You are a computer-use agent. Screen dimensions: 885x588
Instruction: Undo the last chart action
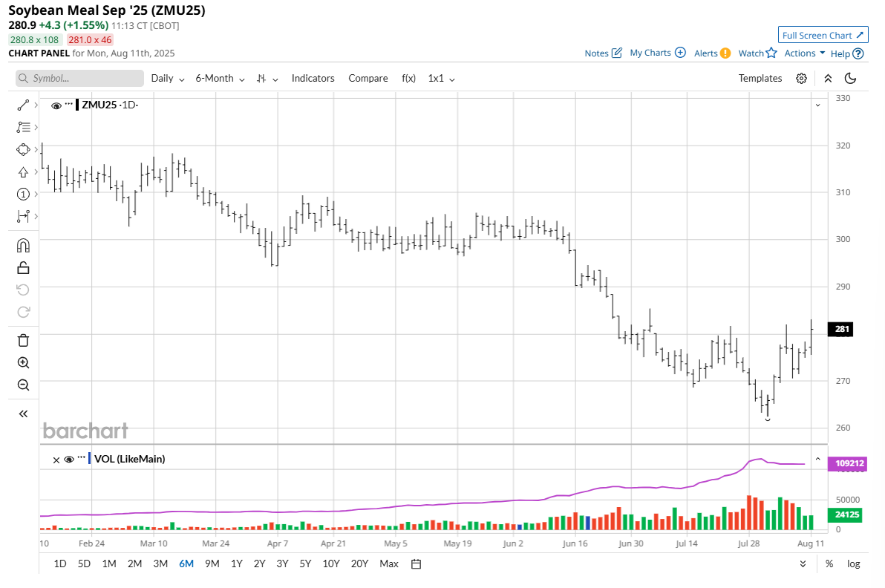pyautogui.click(x=23, y=290)
